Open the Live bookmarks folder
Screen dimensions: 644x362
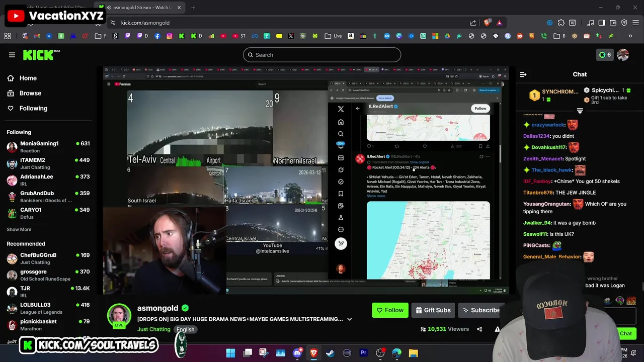pyautogui.click(x=334, y=36)
